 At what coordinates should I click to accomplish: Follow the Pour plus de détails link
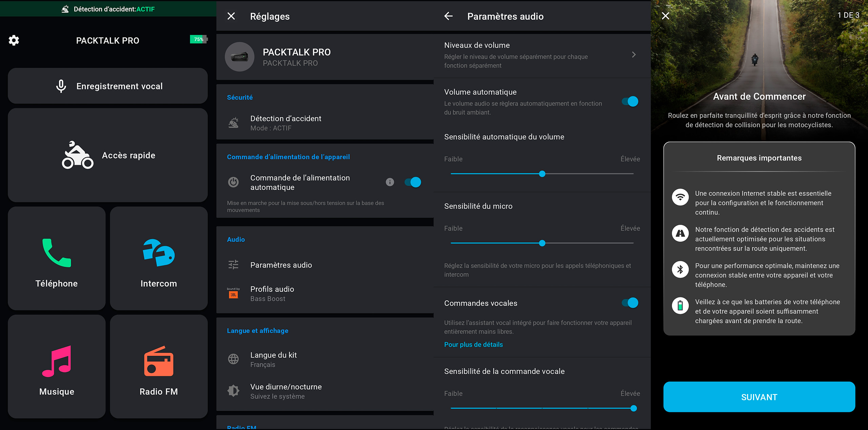tap(473, 345)
